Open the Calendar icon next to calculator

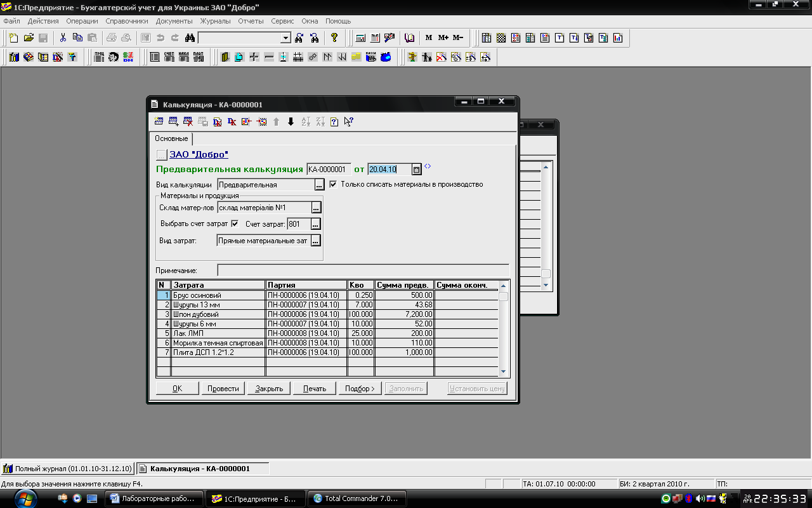tap(375, 38)
